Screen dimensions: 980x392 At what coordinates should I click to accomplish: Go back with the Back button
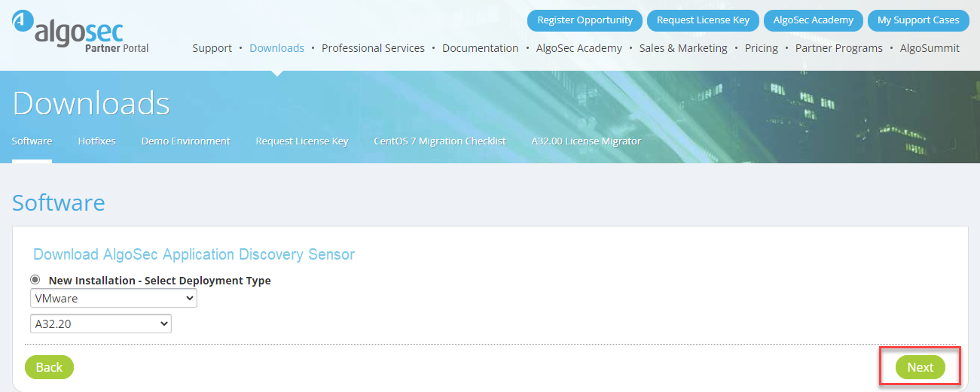click(x=49, y=367)
